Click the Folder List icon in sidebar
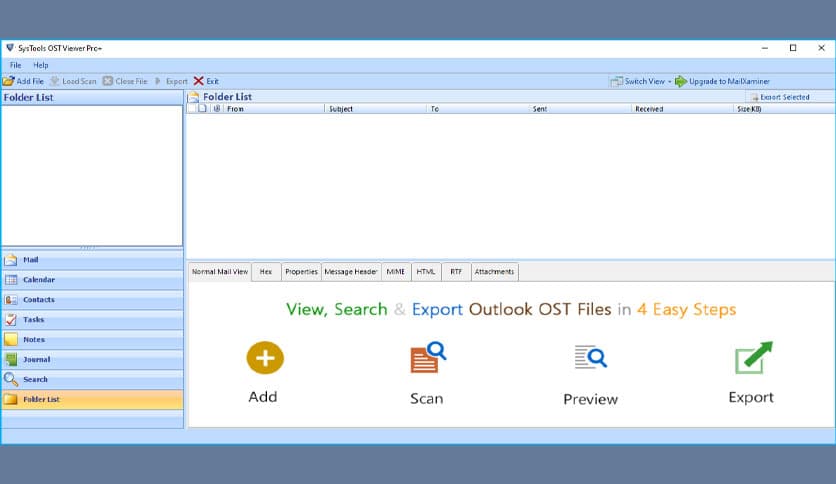Screen dimensions: 836x484 [x=11, y=399]
